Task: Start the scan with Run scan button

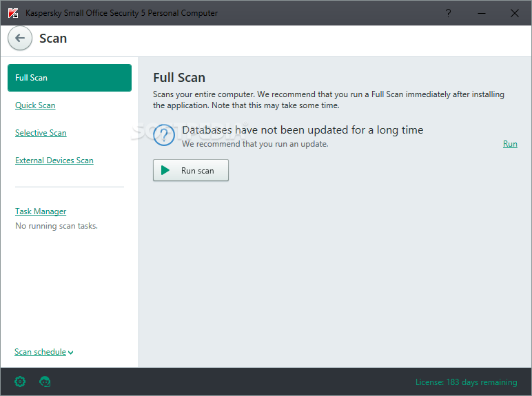Action: coord(191,170)
